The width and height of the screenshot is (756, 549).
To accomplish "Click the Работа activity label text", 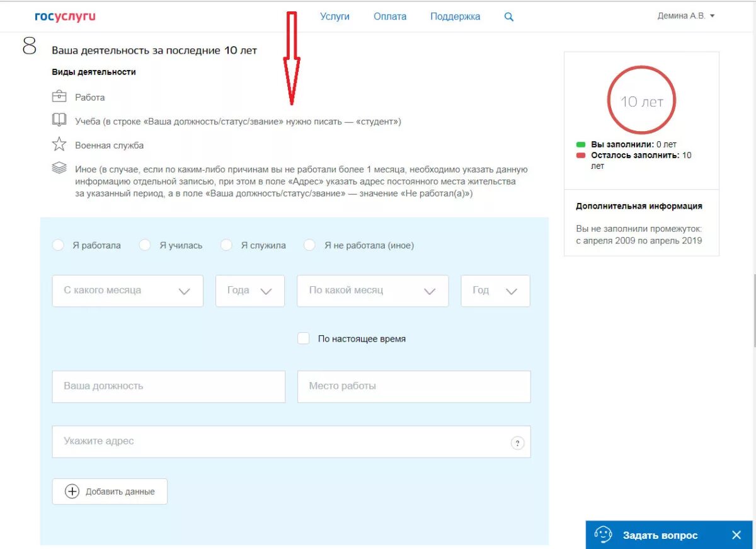I will (x=90, y=98).
